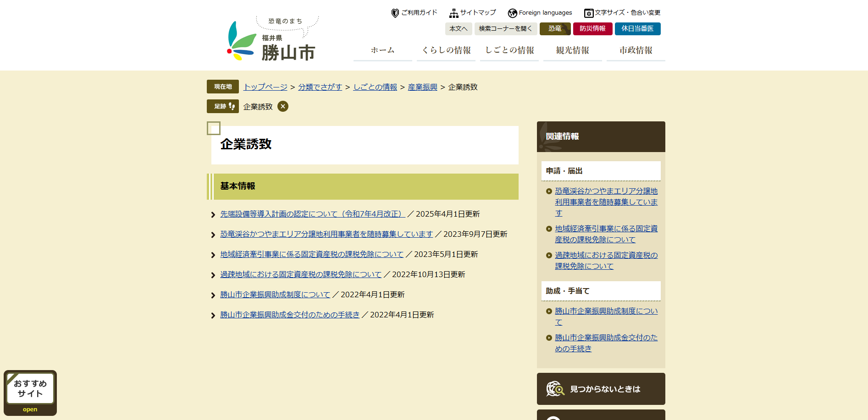
Task: Click the ご利用ガイド guide icon
Action: pos(395,13)
